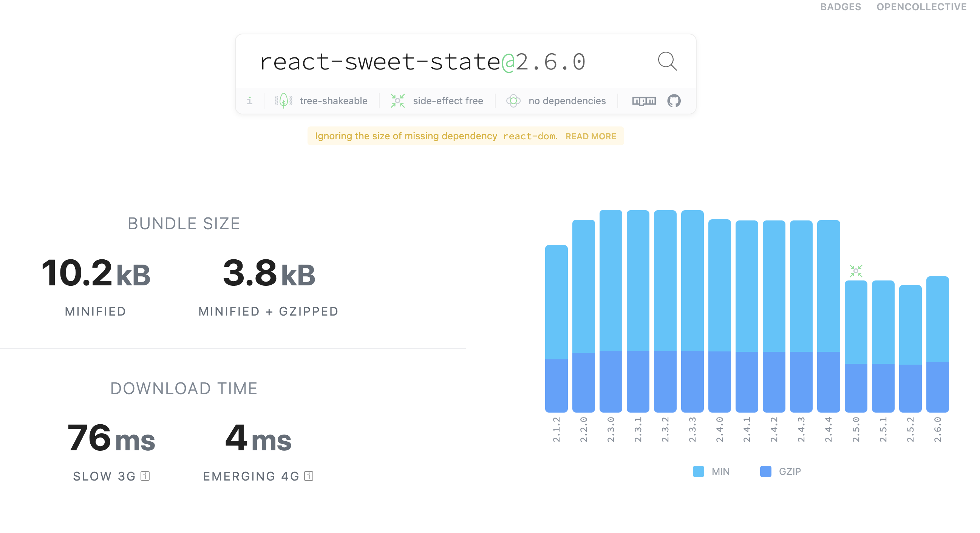This screenshot has height=533, width=980.
Task: Select the version 2.4.4 bar
Action: pos(828,316)
